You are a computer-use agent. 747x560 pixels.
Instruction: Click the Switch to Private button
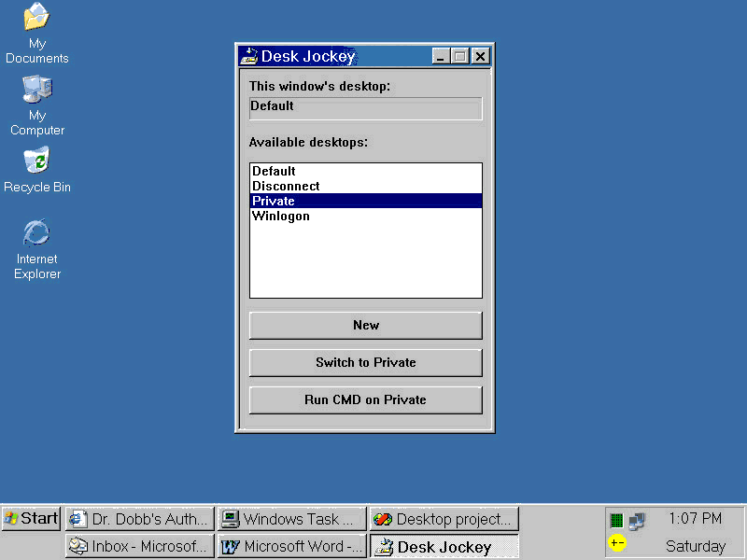tap(365, 362)
